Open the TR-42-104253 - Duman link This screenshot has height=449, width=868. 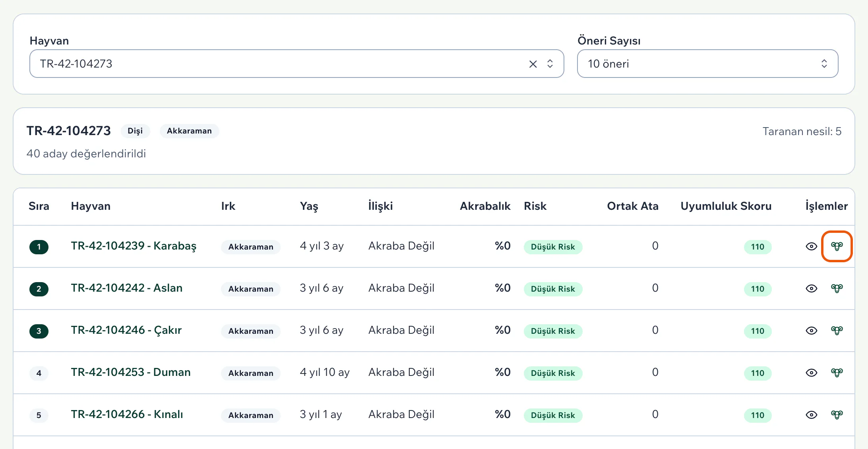[x=131, y=372]
